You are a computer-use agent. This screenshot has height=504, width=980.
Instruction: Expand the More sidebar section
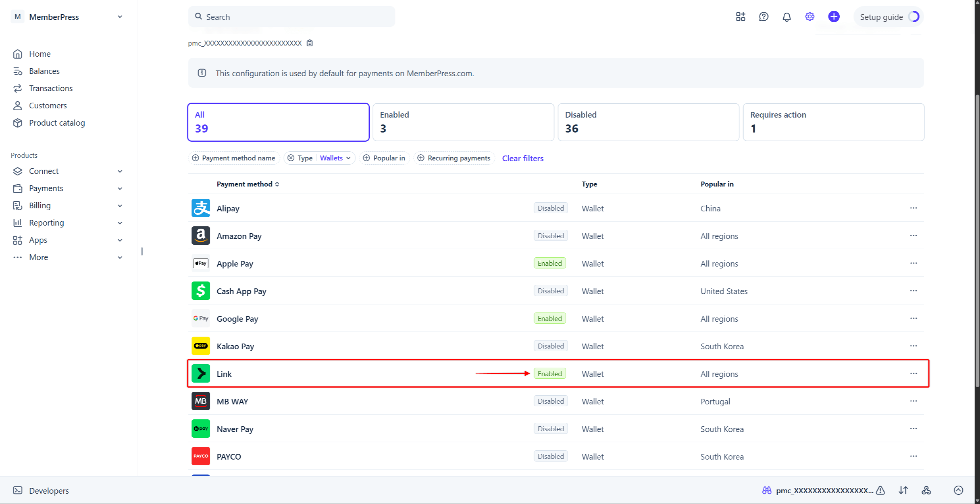coord(120,257)
